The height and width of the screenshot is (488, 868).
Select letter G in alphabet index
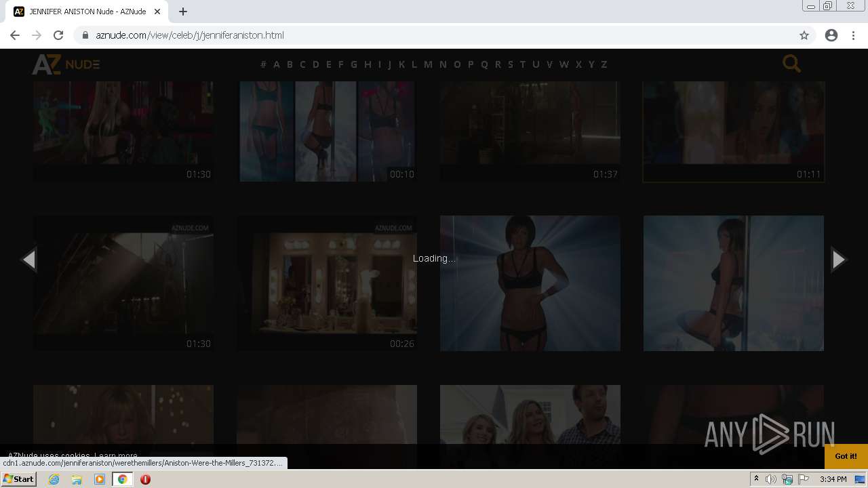(x=353, y=64)
